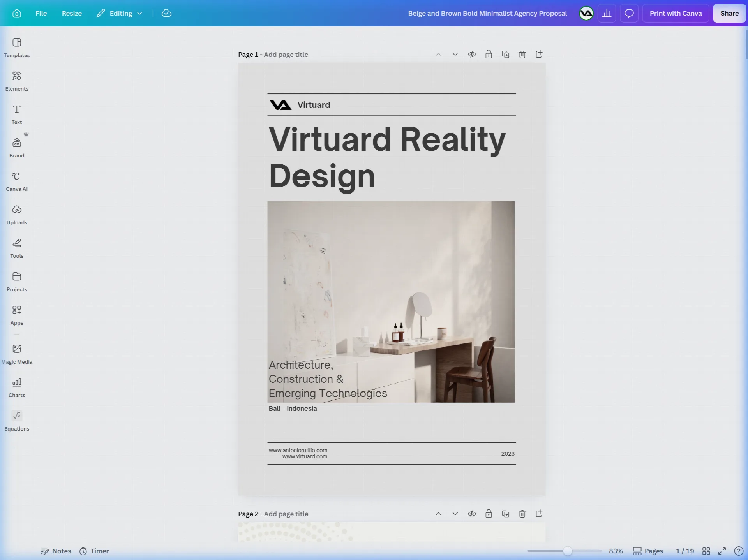Delete Page 1 with trash icon
The image size is (748, 560).
point(522,55)
